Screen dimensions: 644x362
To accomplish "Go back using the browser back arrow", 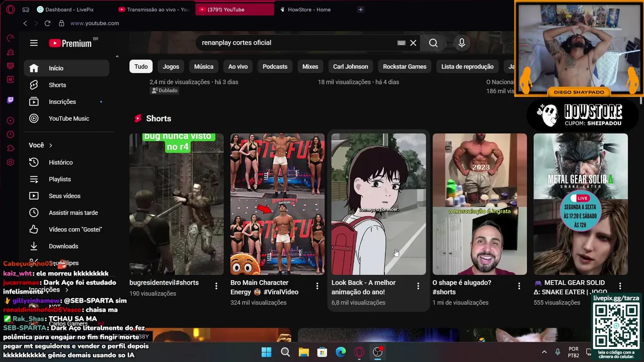I will (x=25, y=23).
